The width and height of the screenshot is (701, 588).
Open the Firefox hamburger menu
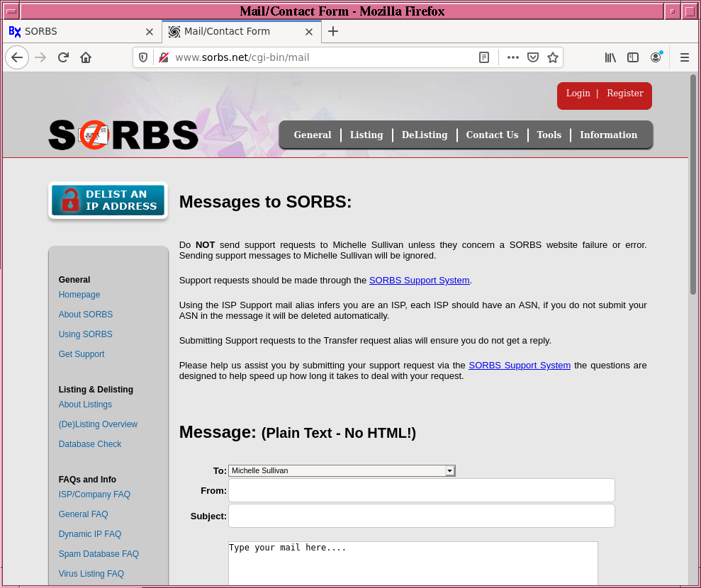click(x=685, y=57)
